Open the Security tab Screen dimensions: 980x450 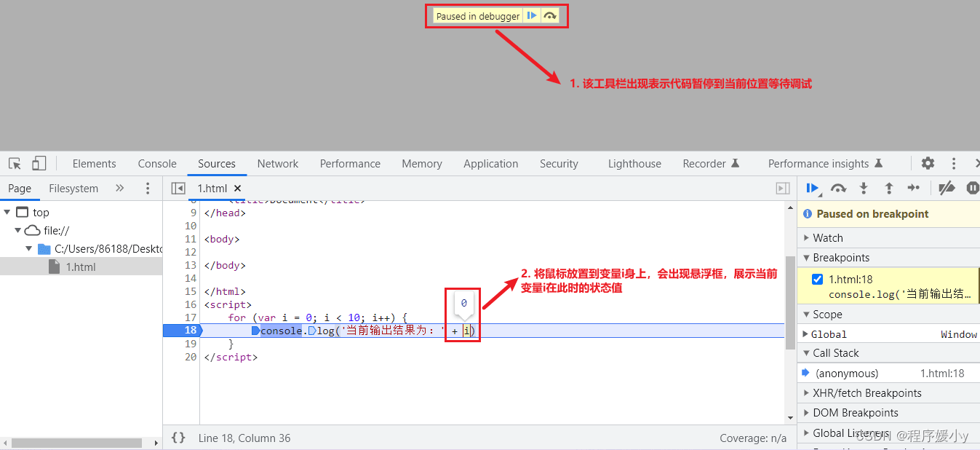point(559,164)
